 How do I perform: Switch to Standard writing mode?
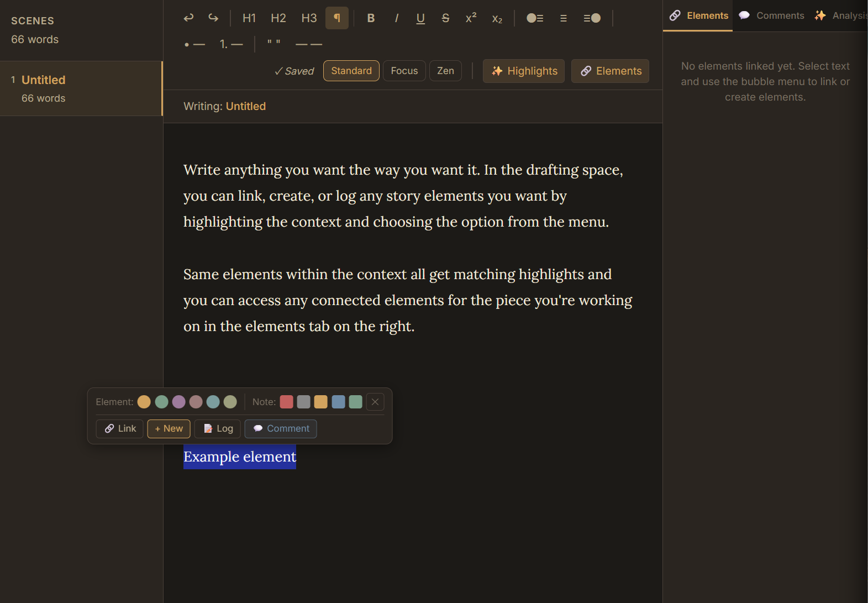click(351, 71)
